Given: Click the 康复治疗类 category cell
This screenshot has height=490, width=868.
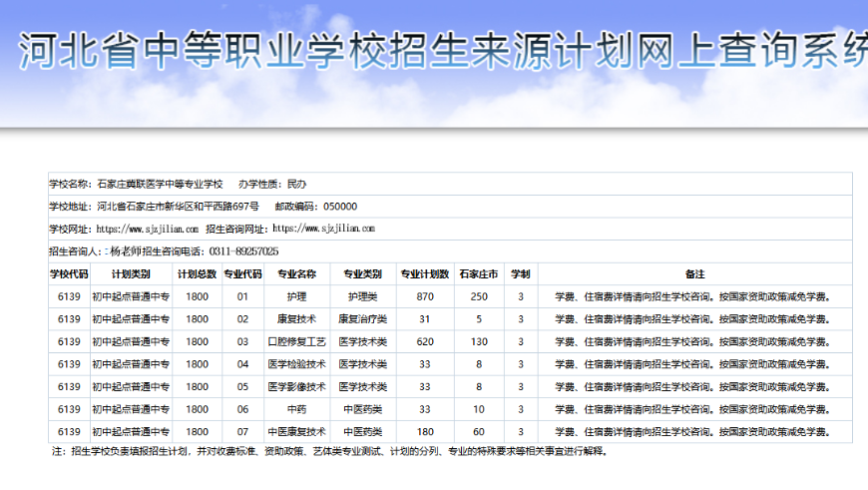Looking at the screenshot, I should [x=362, y=319].
